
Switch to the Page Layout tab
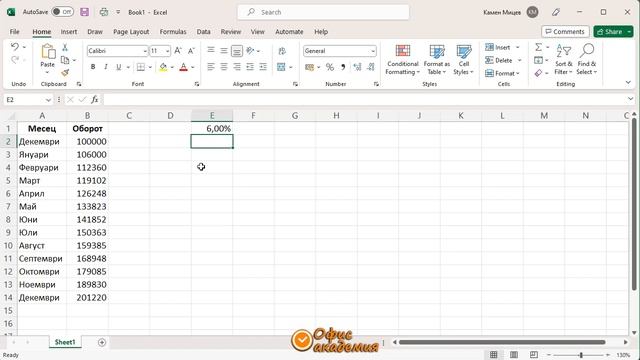(x=131, y=31)
